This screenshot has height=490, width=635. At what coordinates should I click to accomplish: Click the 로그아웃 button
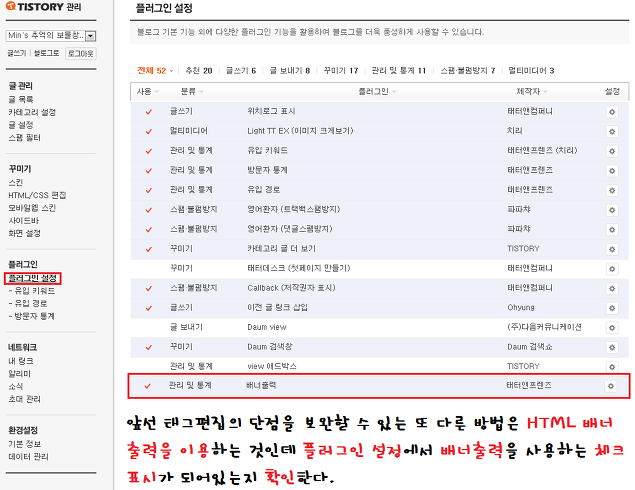(81, 53)
